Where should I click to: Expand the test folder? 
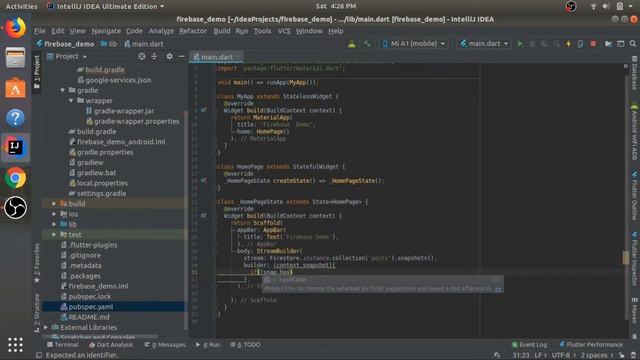click(x=54, y=234)
